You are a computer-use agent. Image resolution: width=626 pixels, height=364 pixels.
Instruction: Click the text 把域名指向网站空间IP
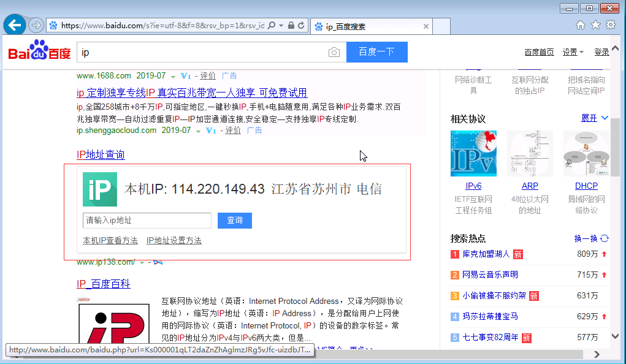[x=586, y=85]
